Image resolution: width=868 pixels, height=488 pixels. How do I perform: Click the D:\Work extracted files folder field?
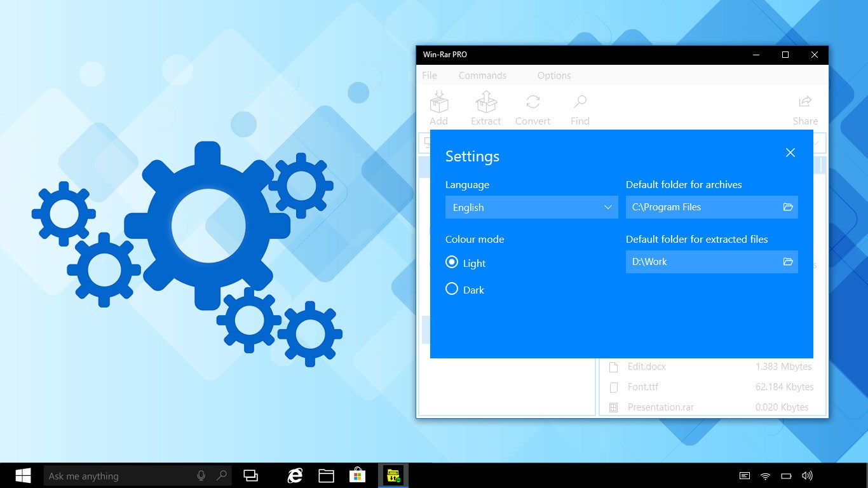pos(712,262)
